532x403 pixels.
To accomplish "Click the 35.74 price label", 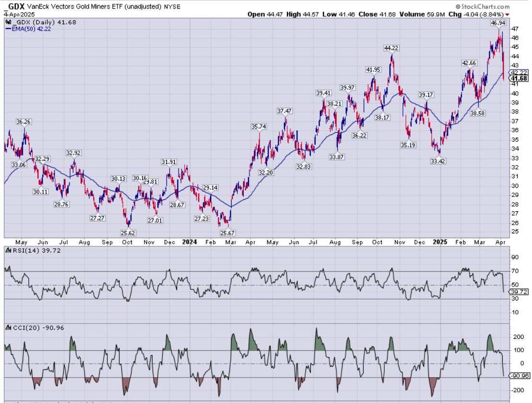I will (x=259, y=127).
